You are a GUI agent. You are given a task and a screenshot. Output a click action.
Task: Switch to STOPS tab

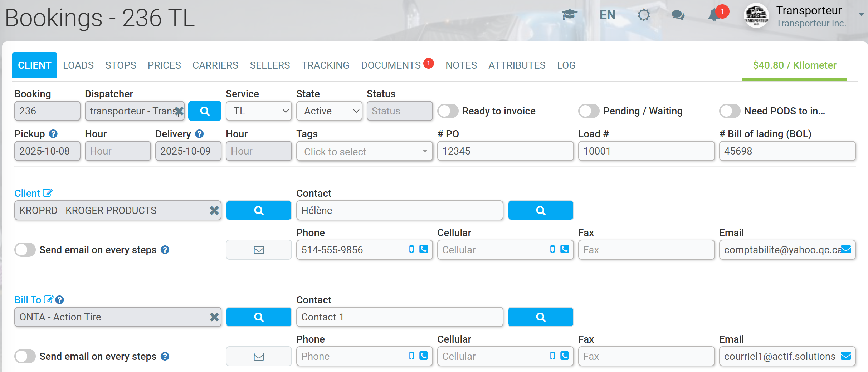pyautogui.click(x=121, y=65)
